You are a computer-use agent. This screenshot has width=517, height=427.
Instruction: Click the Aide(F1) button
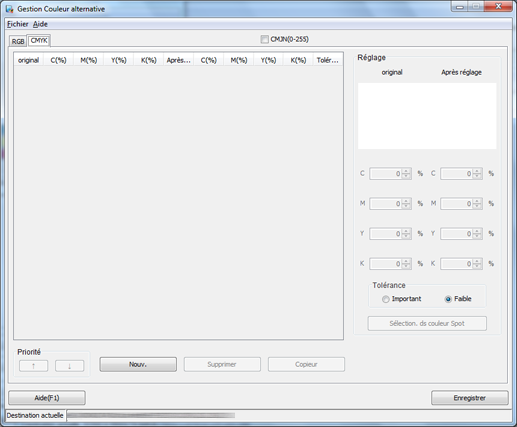pyautogui.click(x=47, y=398)
